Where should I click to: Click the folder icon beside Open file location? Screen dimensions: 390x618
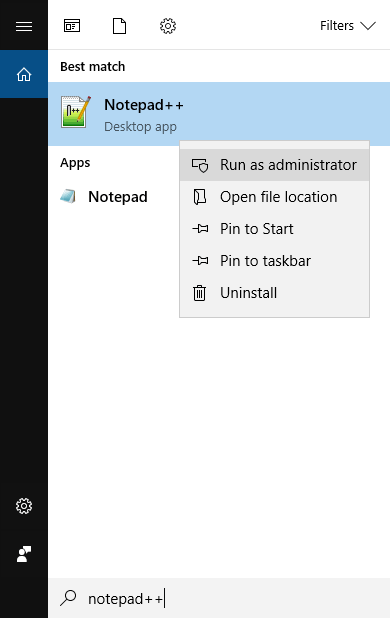pyautogui.click(x=200, y=197)
